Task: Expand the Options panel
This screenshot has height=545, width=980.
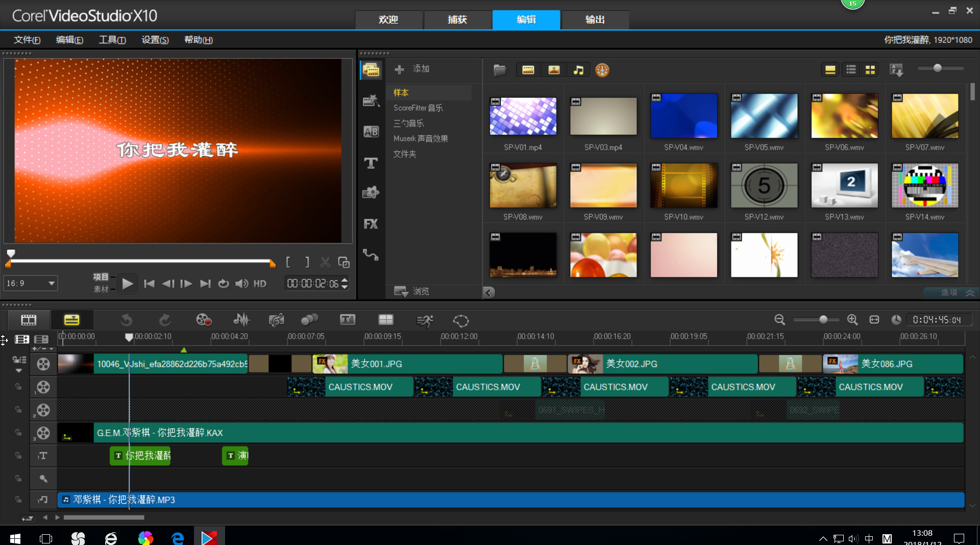Action: [957, 292]
